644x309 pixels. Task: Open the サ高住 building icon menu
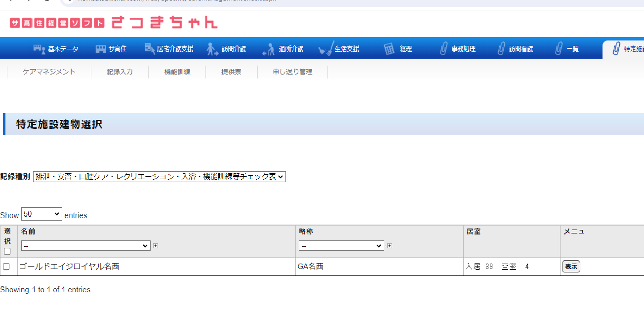point(101,49)
